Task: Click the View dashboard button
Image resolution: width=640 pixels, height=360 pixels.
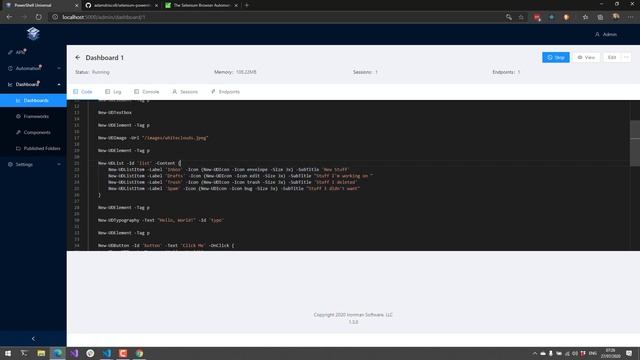Action: tap(586, 58)
